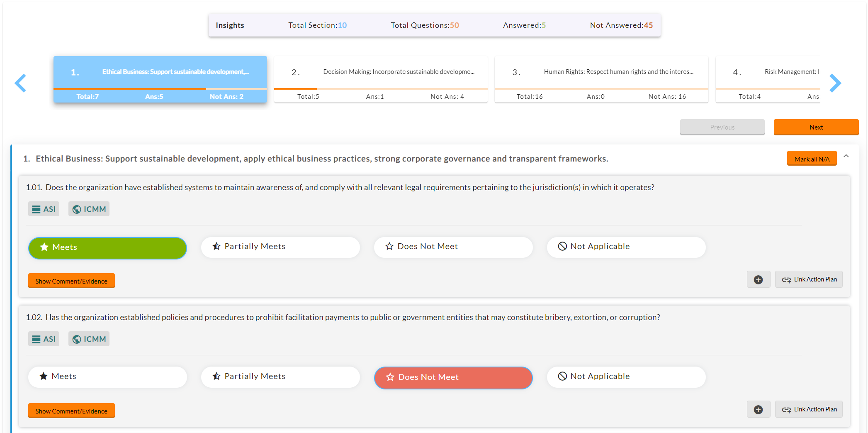
Task: Select Does Not Meet for question 1.01
Action: (x=453, y=247)
